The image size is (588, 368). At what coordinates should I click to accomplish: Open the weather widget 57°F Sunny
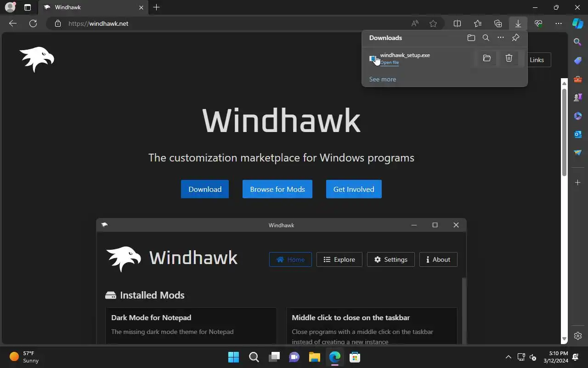(x=24, y=357)
